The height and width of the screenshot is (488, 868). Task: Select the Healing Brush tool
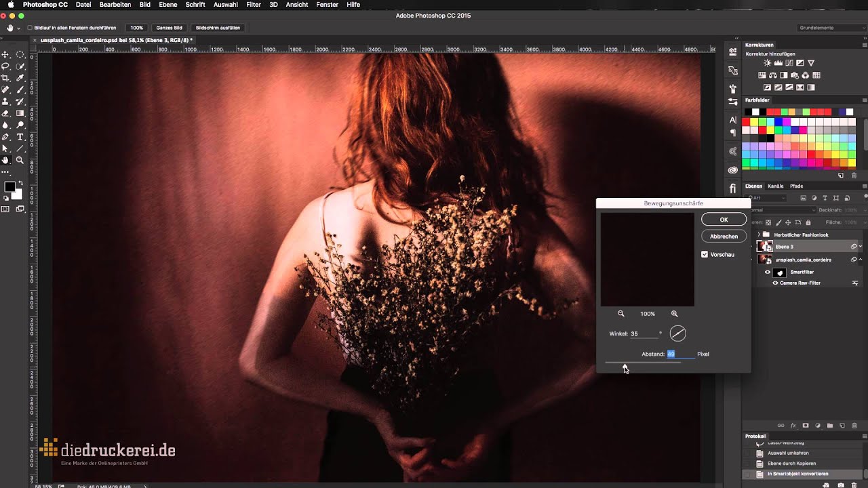tap(5, 89)
